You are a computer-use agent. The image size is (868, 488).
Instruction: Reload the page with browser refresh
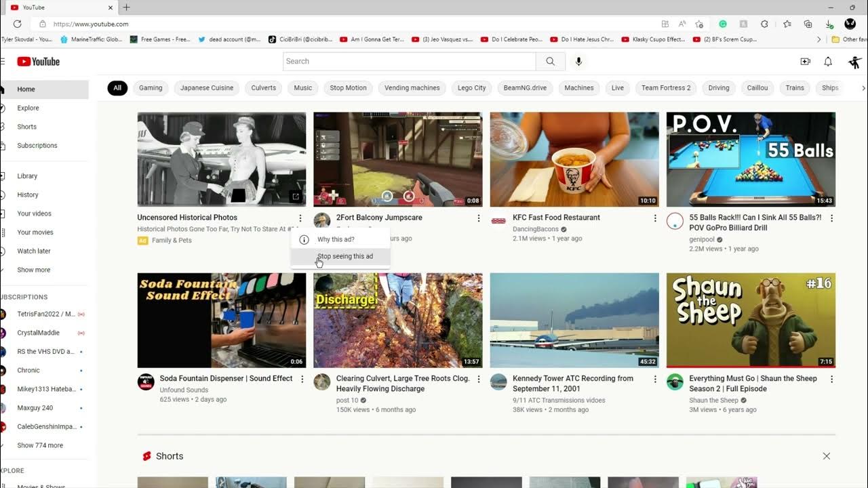17,24
